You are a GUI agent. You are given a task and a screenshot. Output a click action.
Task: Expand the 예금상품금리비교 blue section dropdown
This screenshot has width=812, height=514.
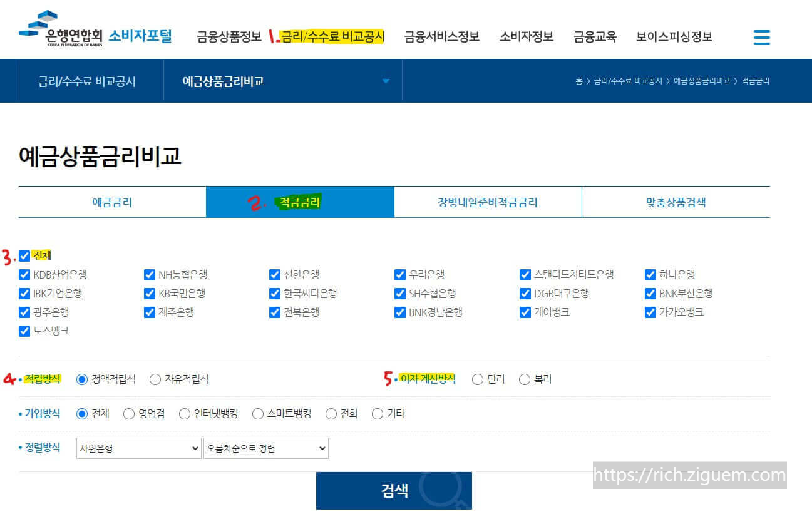pyautogui.click(x=386, y=81)
